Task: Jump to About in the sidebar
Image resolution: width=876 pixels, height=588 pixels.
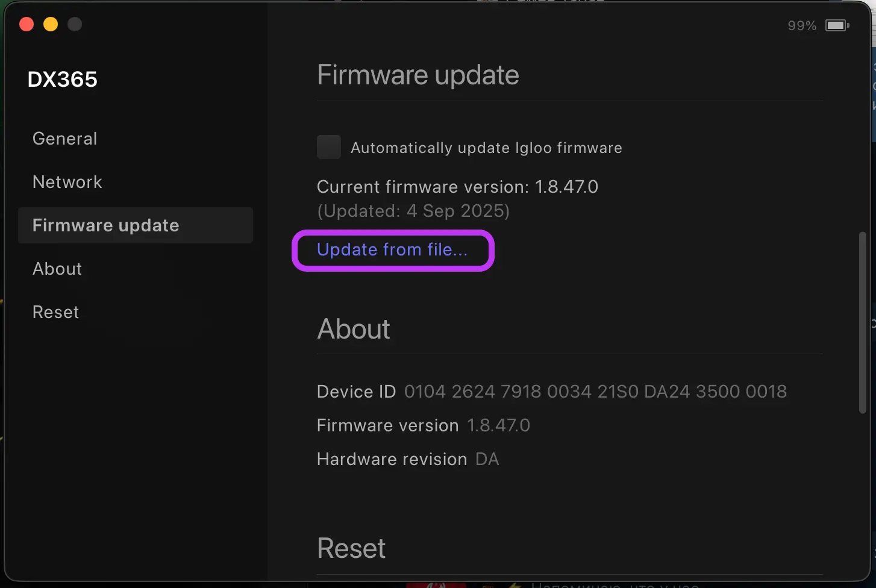Action: tap(57, 269)
